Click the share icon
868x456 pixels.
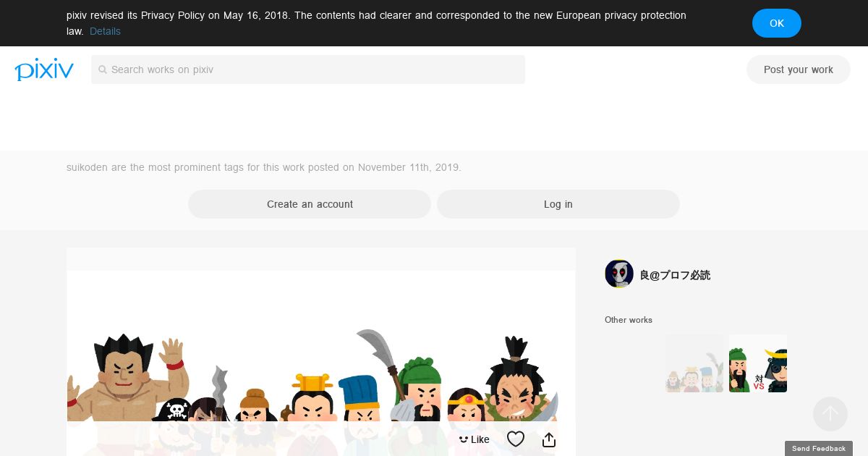tap(549, 439)
